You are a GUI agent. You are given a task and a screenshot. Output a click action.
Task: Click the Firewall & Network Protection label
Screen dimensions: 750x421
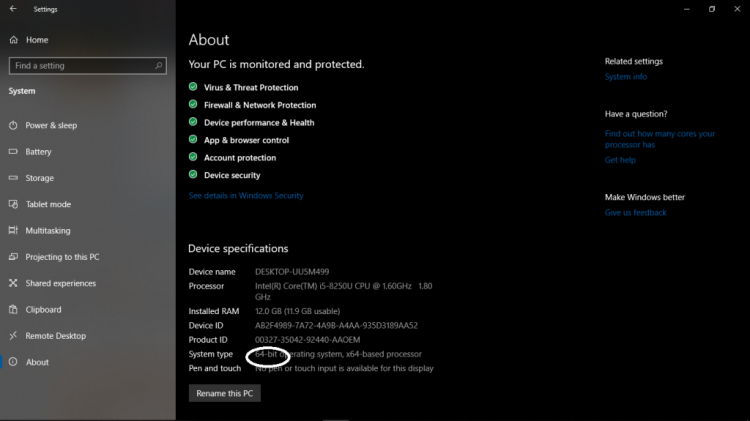(x=260, y=105)
